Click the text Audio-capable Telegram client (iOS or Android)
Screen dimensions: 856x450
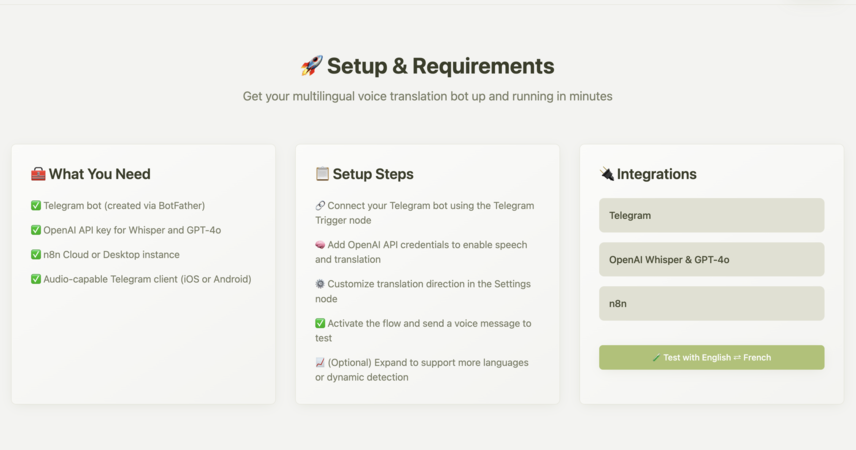pos(147,279)
